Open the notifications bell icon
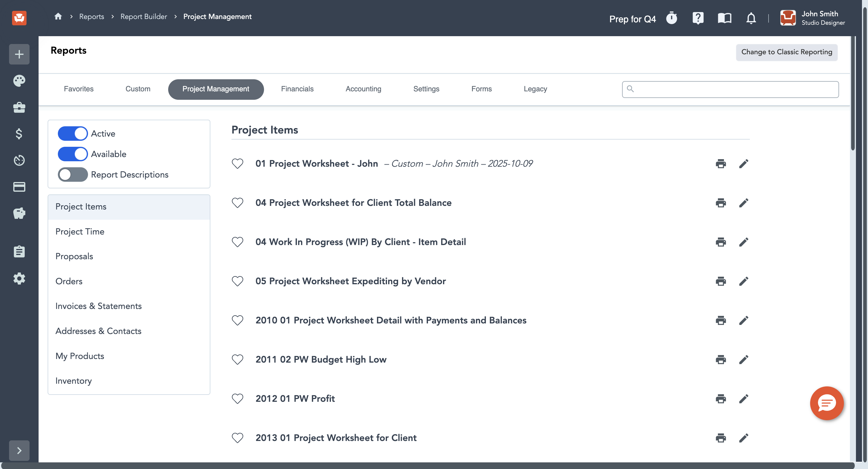Image resolution: width=868 pixels, height=469 pixels. click(x=751, y=18)
